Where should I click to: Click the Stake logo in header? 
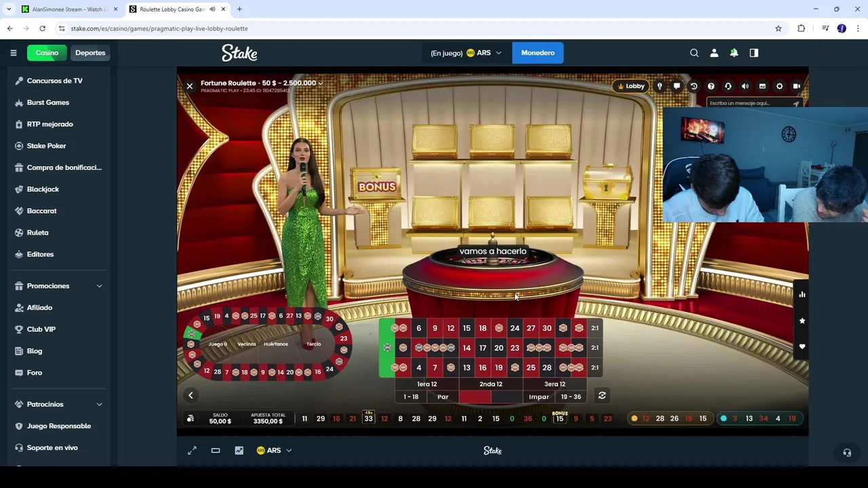click(x=239, y=53)
